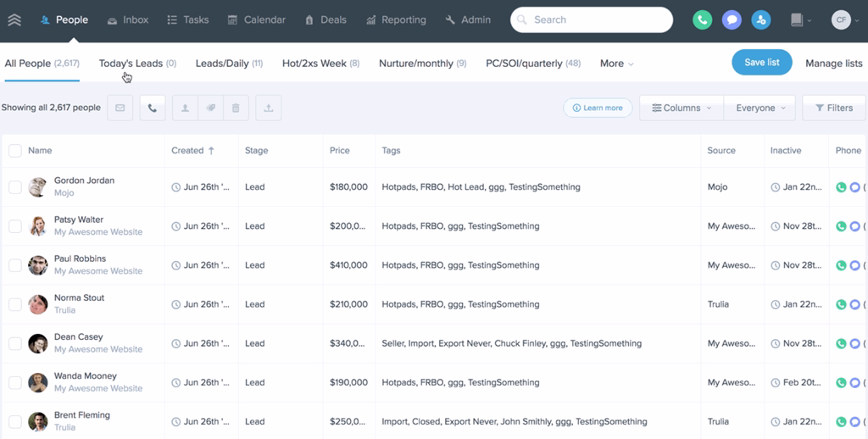Open the purple text message icon
The height and width of the screenshot is (439, 868).
(x=732, y=19)
